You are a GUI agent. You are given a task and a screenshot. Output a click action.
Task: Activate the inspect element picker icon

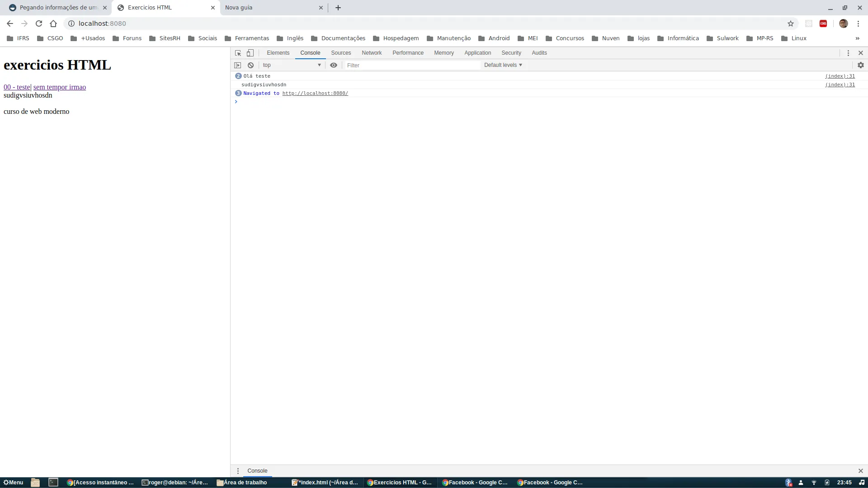coord(238,53)
